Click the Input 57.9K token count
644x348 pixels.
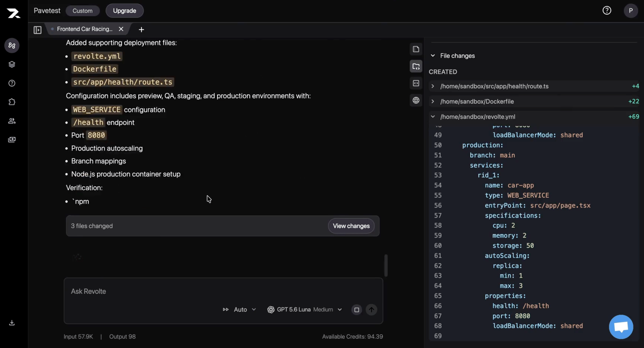78,337
